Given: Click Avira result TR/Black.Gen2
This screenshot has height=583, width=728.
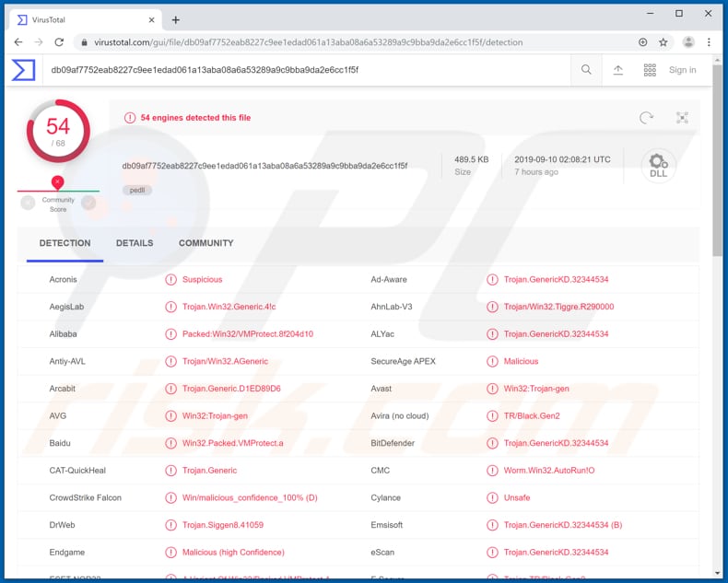Looking at the screenshot, I should coord(532,416).
